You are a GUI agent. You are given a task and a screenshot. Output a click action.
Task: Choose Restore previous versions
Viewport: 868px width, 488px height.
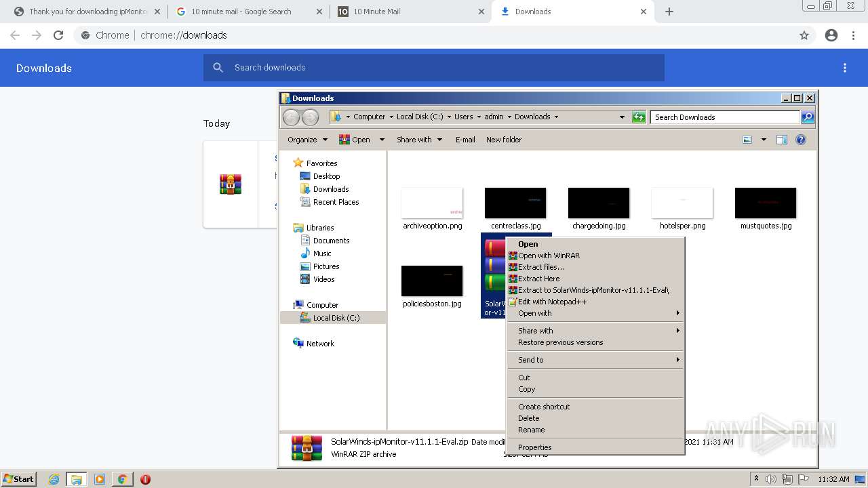(596, 342)
